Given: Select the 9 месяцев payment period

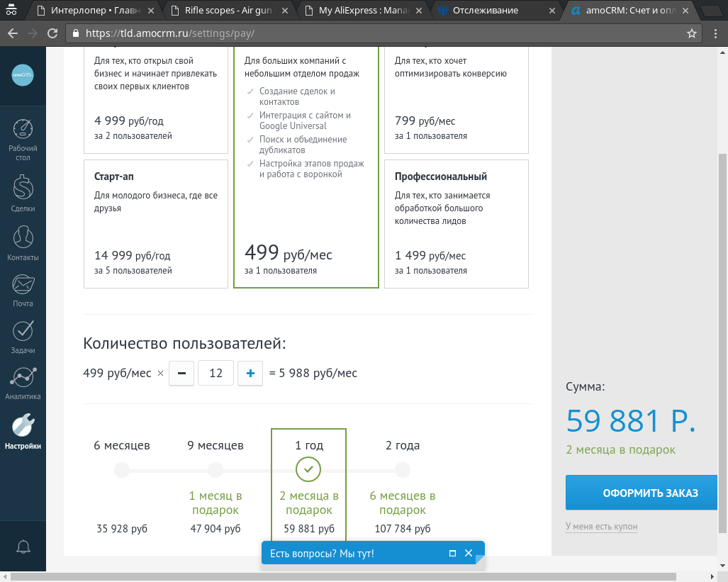Looking at the screenshot, I should pyautogui.click(x=215, y=470).
